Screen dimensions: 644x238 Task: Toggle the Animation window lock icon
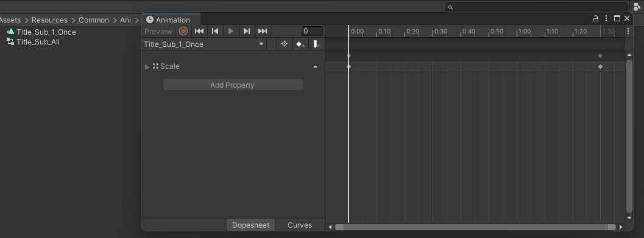pos(595,18)
